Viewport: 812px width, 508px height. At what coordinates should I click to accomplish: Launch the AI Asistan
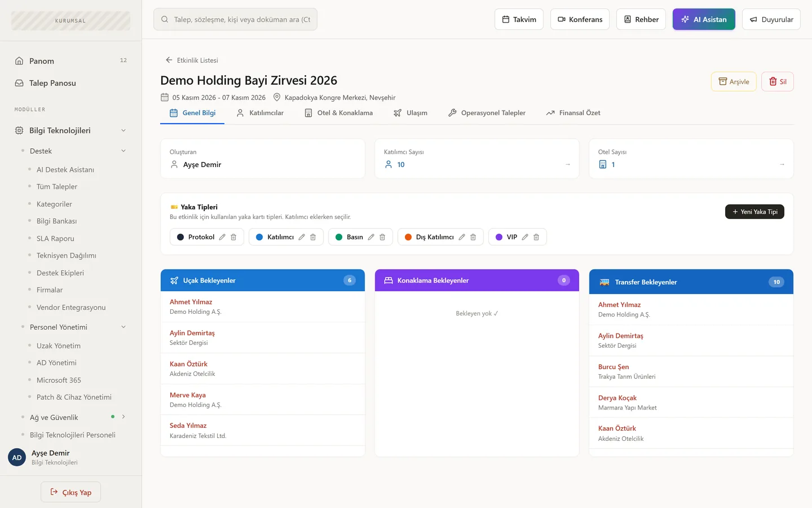[x=704, y=19]
